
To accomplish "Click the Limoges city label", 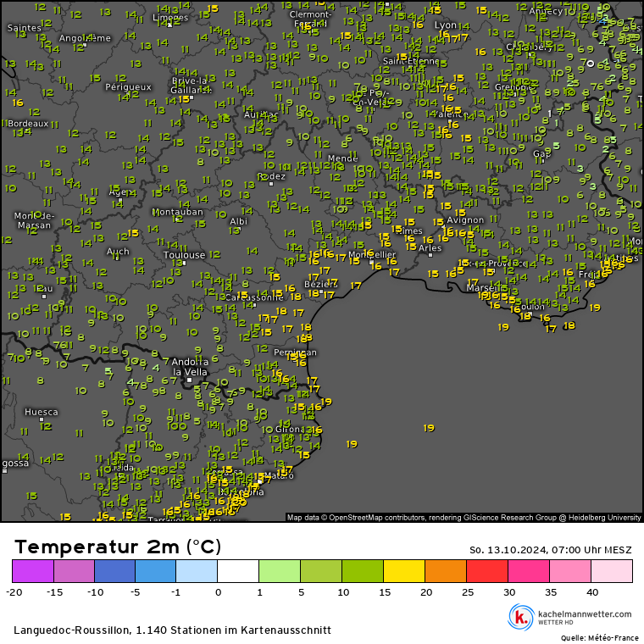I will tap(170, 17).
